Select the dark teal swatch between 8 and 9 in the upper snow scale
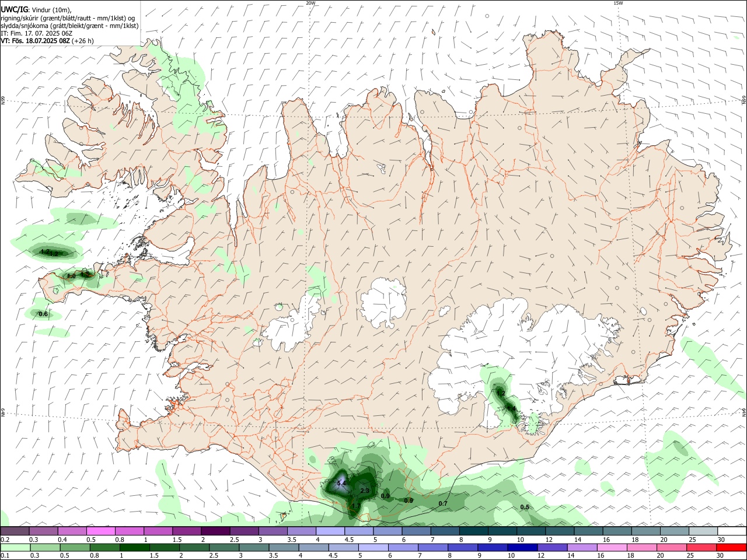The height and width of the screenshot is (560, 747). [473, 531]
